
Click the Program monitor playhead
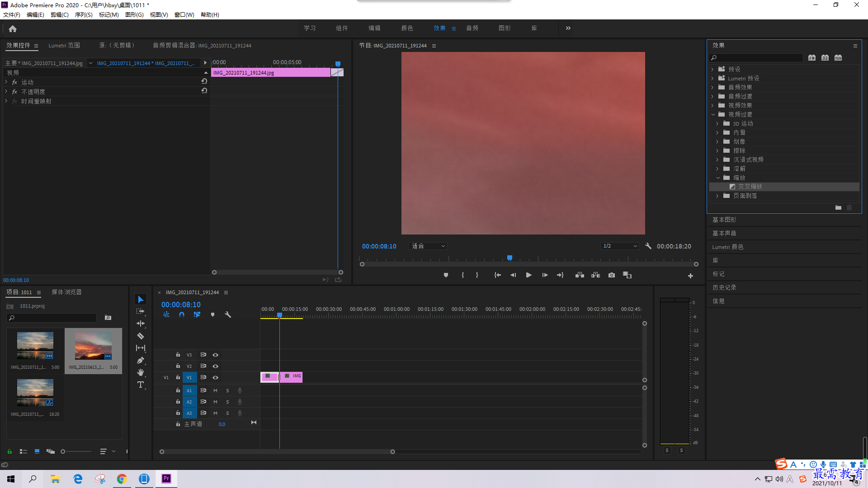pos(509,258)
